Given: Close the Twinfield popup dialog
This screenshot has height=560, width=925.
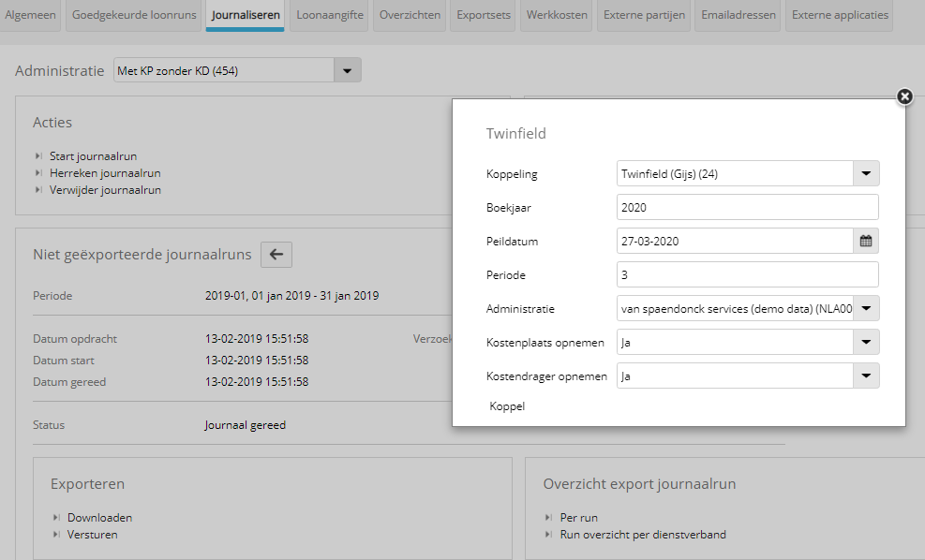Looking at the screenshot, I should tap(904, 96).
